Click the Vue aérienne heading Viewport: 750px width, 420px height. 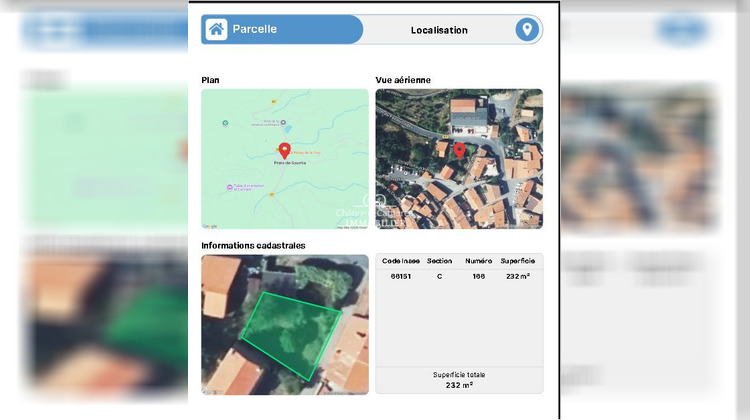click(403, 80)
